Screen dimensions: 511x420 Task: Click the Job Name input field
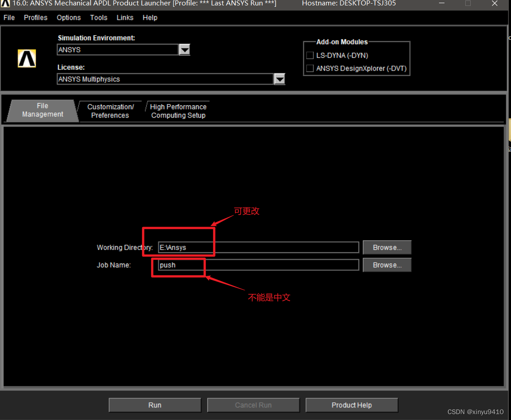(258, 265)
